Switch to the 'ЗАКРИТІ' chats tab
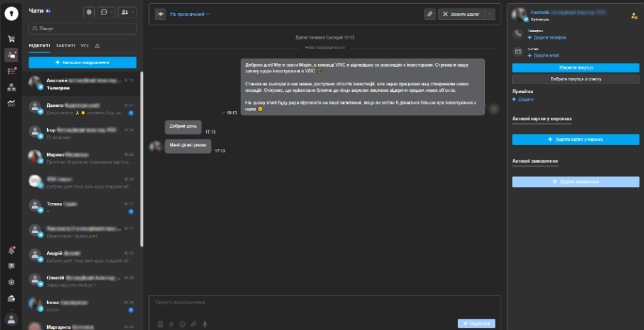Screen dimensions: 644x330 click(x=65, y=46)
